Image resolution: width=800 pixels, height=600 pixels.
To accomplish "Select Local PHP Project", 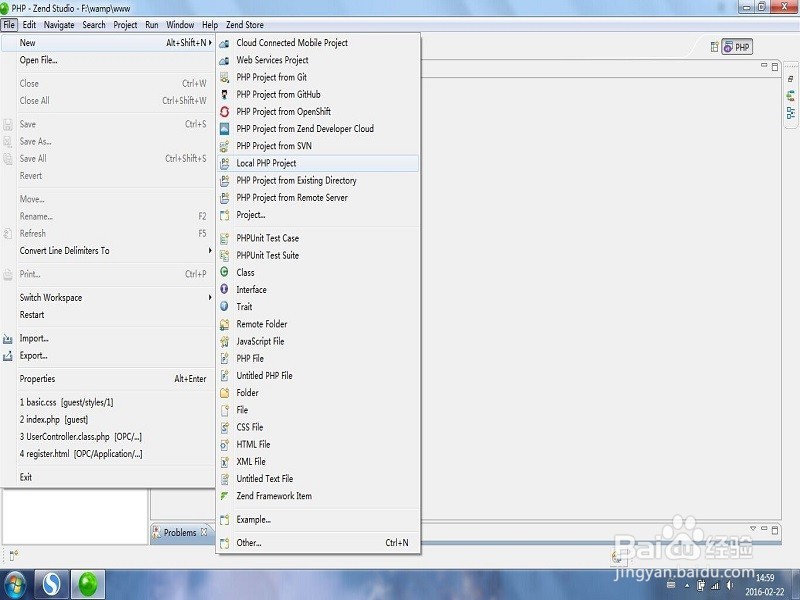I will [x=318, y=163].
